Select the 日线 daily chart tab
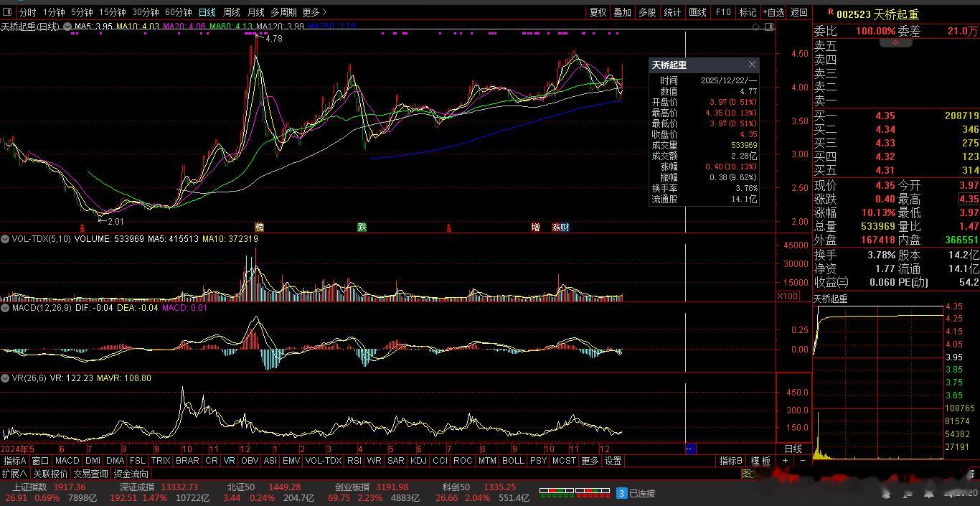 207,12
